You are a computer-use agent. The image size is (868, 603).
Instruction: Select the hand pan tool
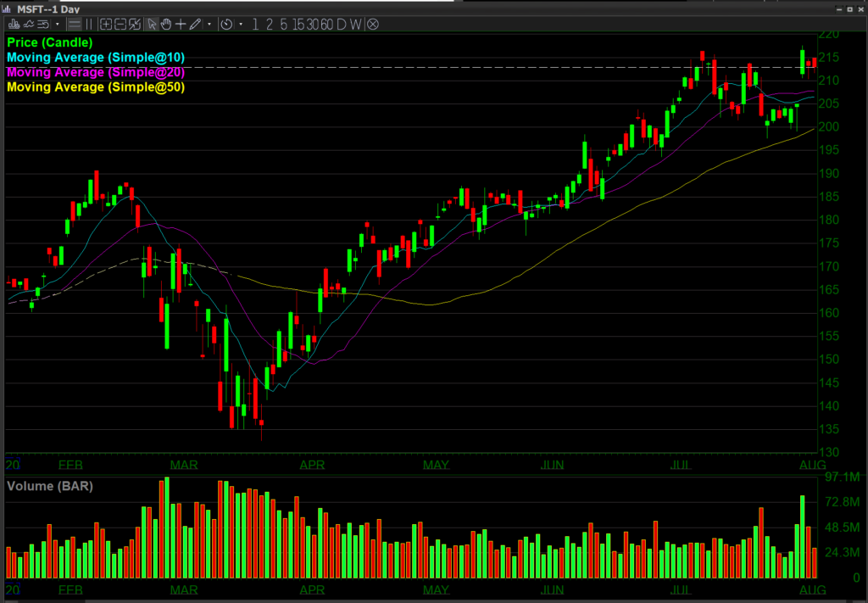click(x=166, y=24)
